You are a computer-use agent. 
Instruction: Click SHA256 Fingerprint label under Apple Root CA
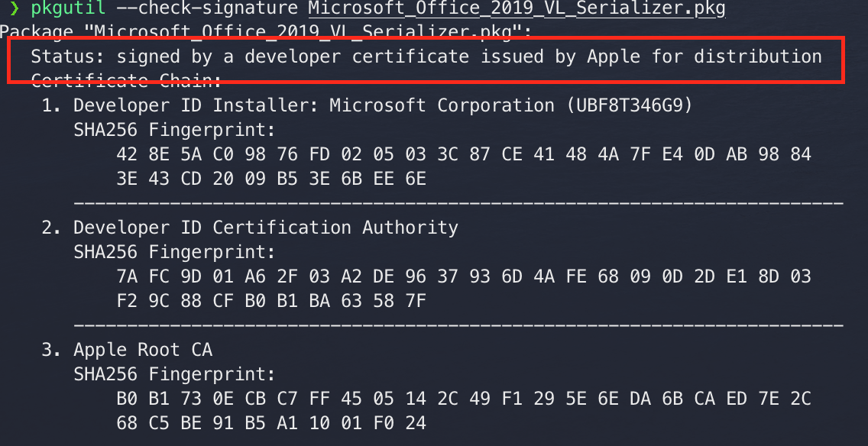coord(174,375)
